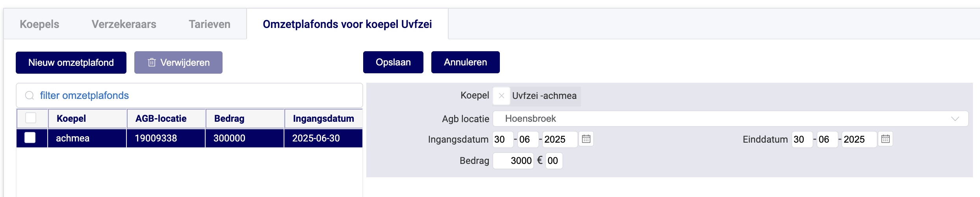980x197 pixels.
Task: Switch to the Verzekeraars tab
Action: (x=124, y=24)
